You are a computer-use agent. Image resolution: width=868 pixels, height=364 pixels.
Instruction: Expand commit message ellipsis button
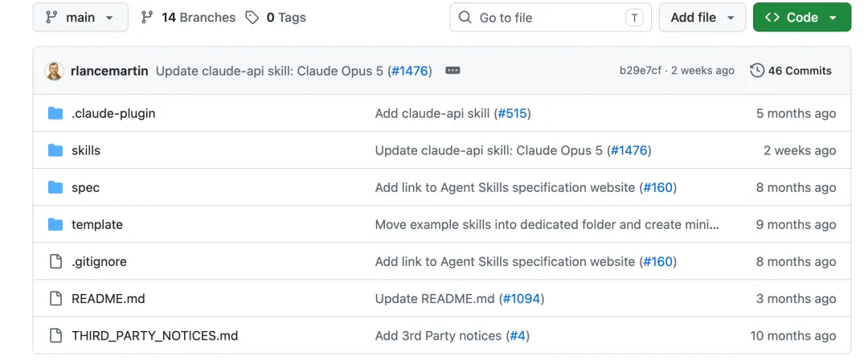[452, 71]
